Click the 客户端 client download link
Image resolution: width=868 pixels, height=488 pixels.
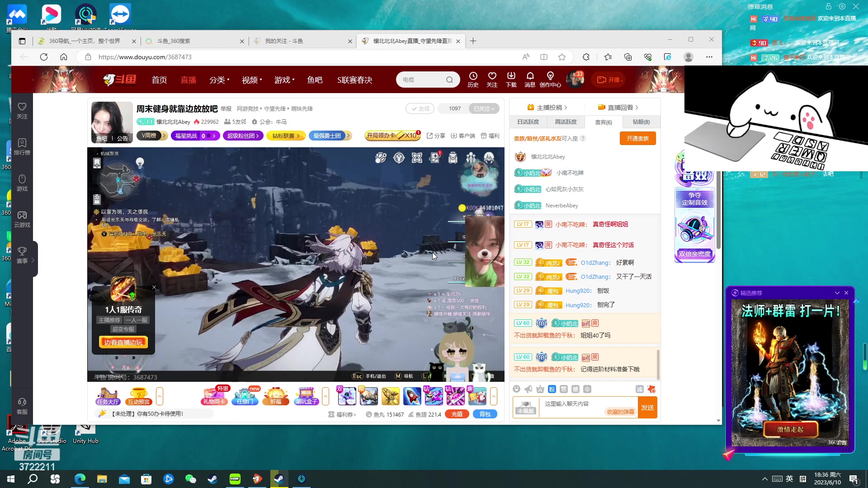point(463,136)
